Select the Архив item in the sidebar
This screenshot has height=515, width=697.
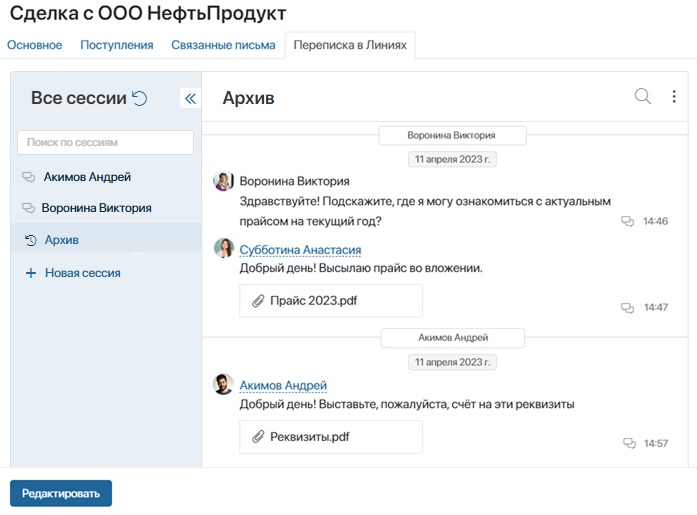pos(106,240)
